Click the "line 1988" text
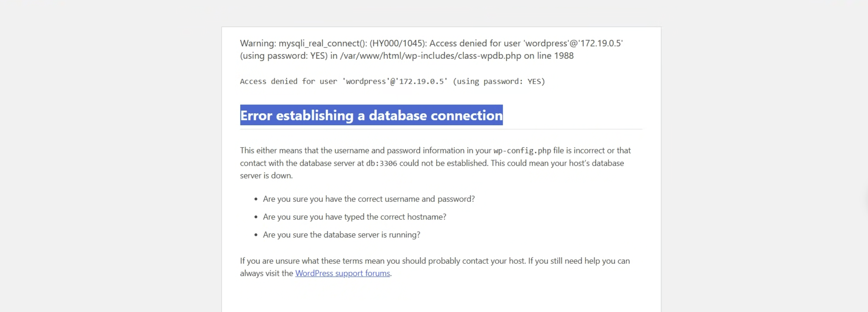Viewport: 868px width, 312px height. pos(555,56)
